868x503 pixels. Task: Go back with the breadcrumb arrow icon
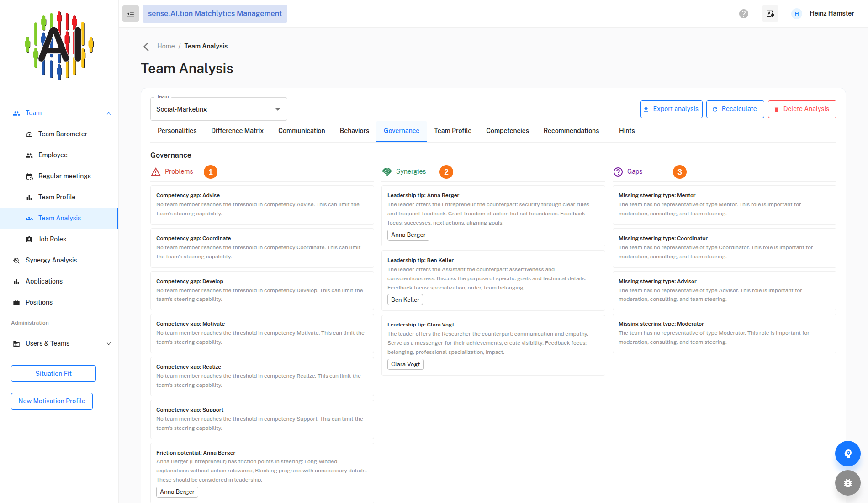pyautogui.click(x=146, y=46)
